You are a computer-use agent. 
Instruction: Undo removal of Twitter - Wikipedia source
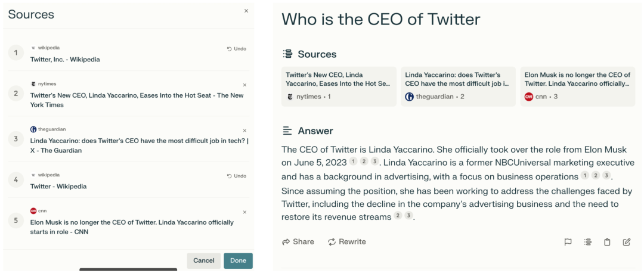pos(237,176)
